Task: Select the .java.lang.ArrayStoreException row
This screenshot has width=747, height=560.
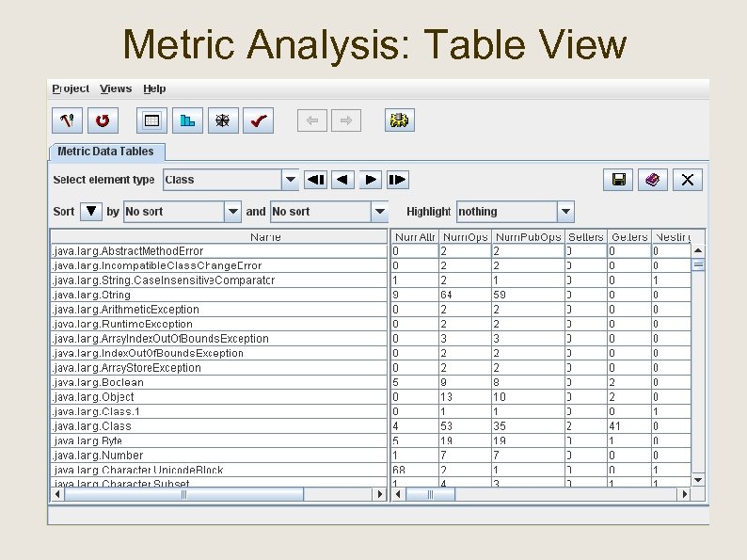Action: [218, 368]
